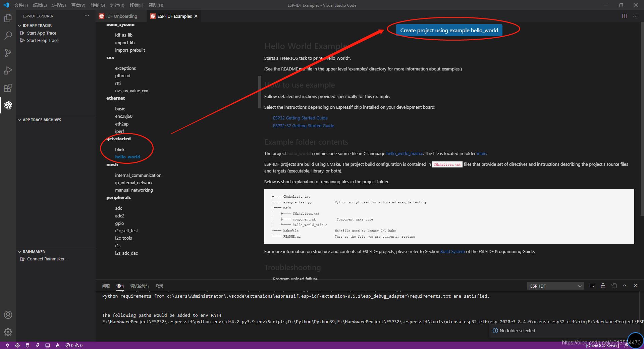Select the gpio peripherals example
Screen dimensions: 644x349
[x=119, y=223]
